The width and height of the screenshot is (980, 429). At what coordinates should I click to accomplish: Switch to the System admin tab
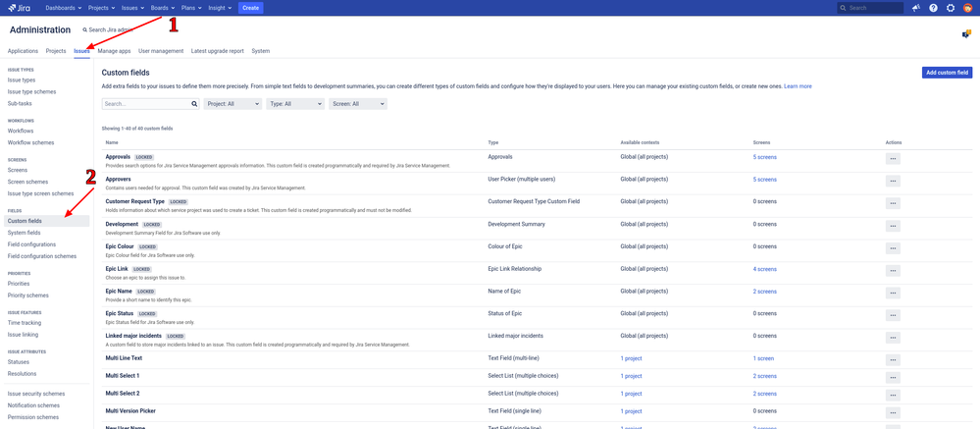click(x=261, y=51)
